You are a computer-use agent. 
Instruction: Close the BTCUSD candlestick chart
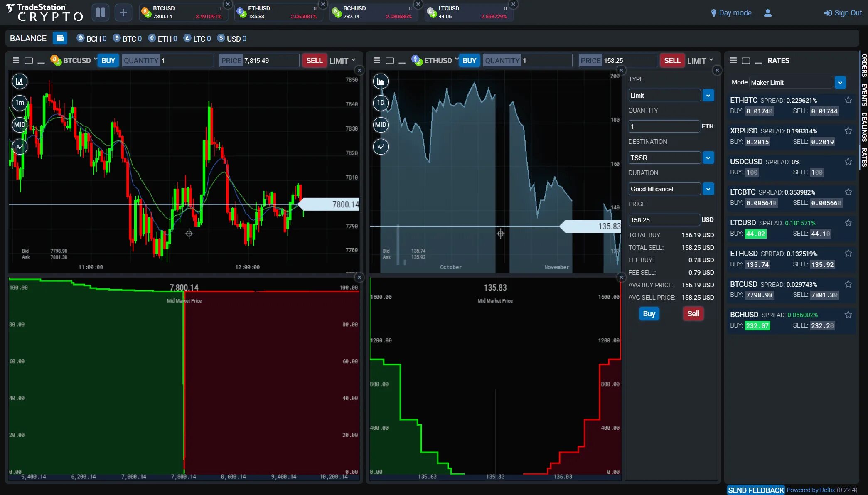pos(359,70)
